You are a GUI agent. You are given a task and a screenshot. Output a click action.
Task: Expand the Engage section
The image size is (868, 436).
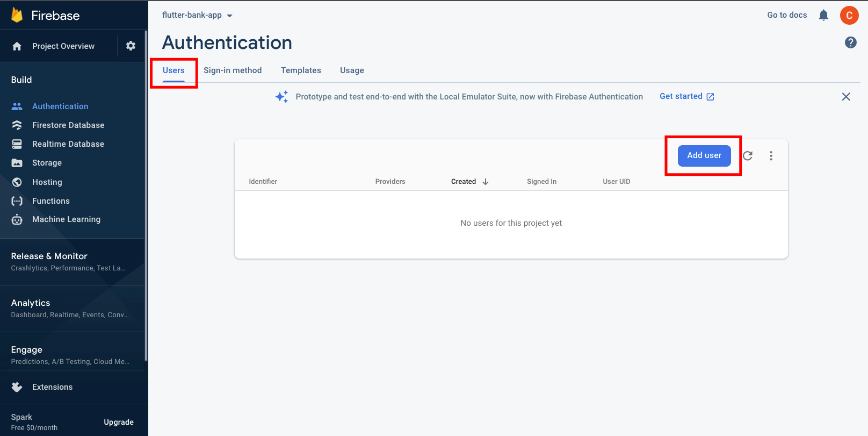click(73, 355)
